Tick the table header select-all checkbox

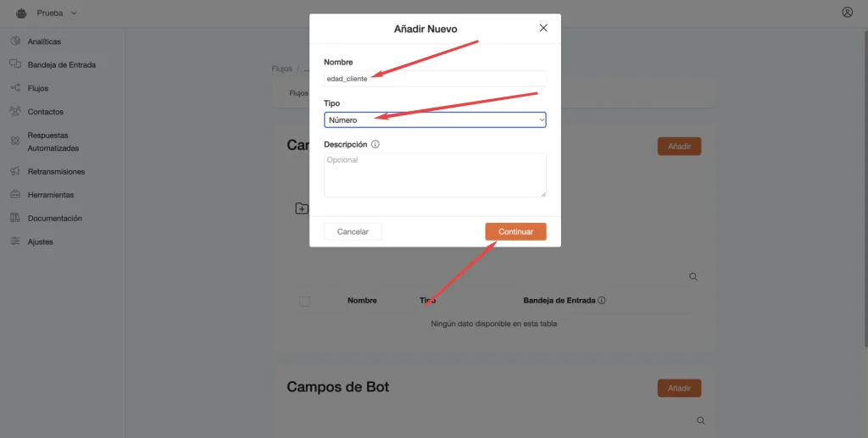pos(304,302)
